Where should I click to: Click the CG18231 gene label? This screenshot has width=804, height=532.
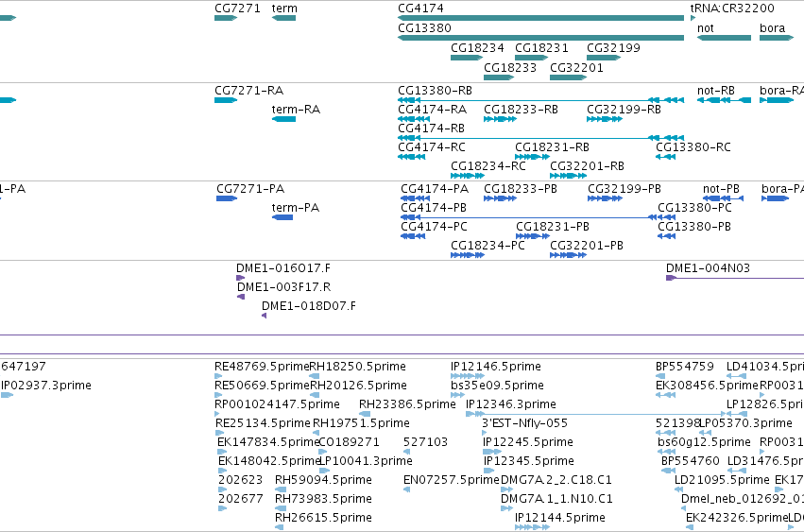click(541, 48)
